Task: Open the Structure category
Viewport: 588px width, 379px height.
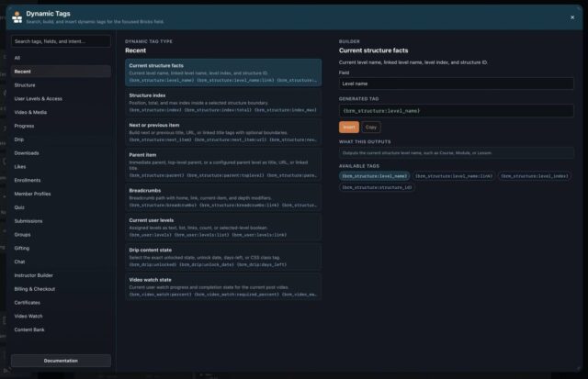Action: [x=61, y=85]
